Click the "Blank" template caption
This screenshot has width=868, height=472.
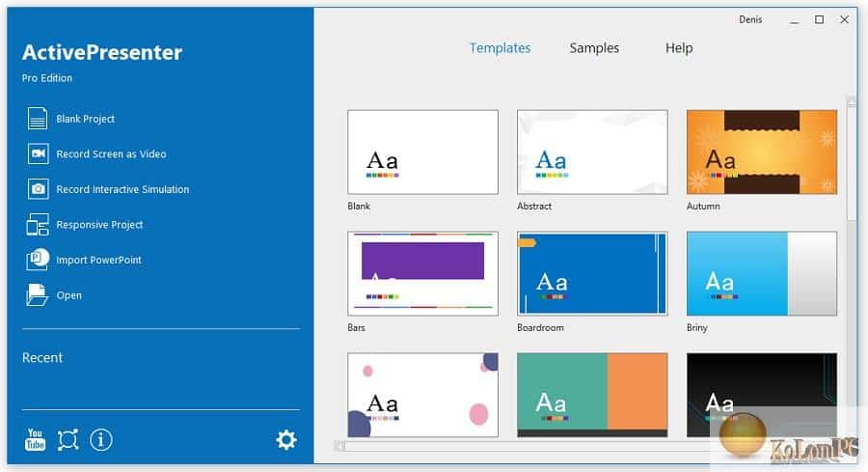[359, 206]
